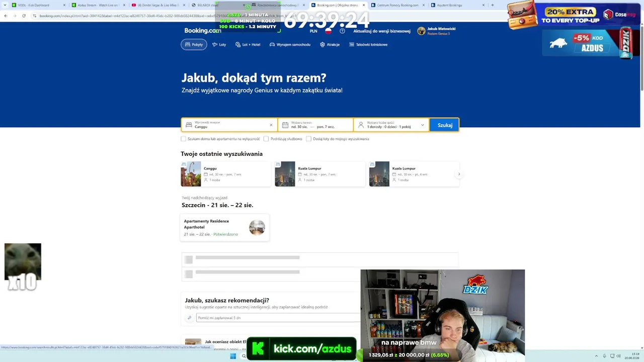Click the AI trip planner sparkle icon
The height and width of the screenshot is (362, 644).
(189, 318)
